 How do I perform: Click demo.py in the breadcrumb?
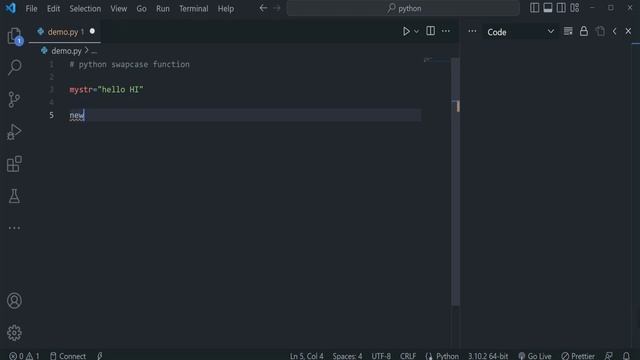(x=66, y=51)
